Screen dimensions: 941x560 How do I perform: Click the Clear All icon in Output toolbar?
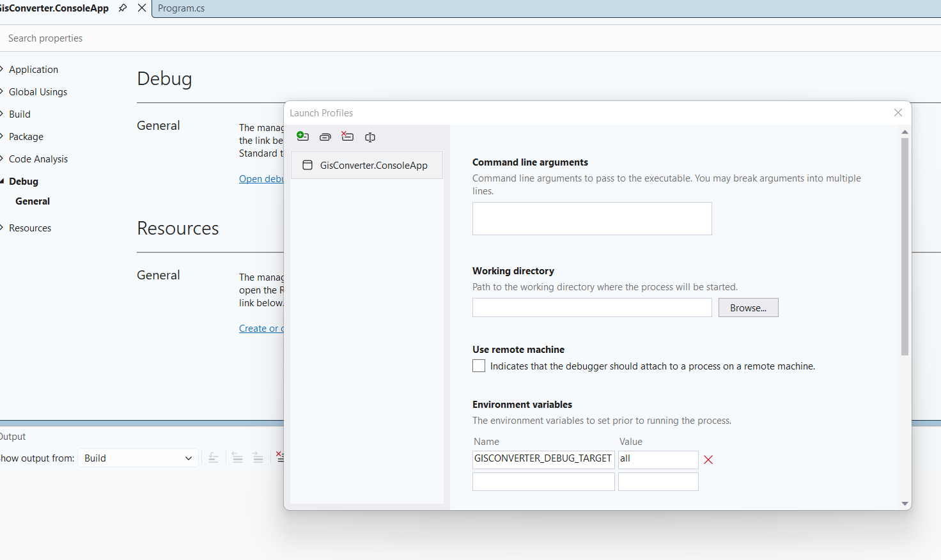(x=279, y=456)
